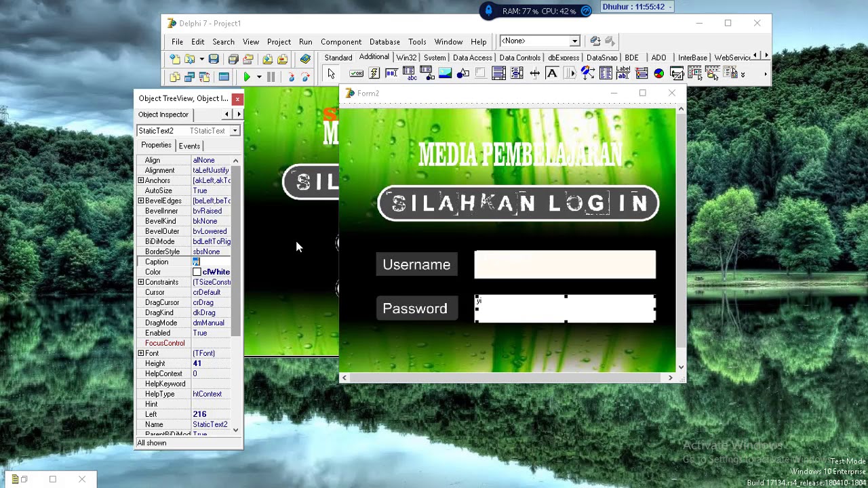Open the Component menu
The width and height of the screenshot is (868, 488).
[341, 42]
